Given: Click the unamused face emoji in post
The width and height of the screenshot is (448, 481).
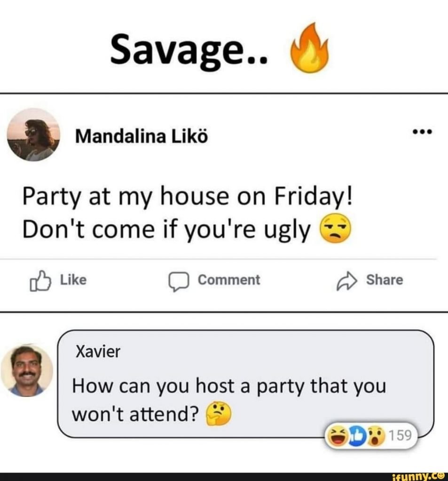Looking at the screenshot, I should [x=335, y=229].
